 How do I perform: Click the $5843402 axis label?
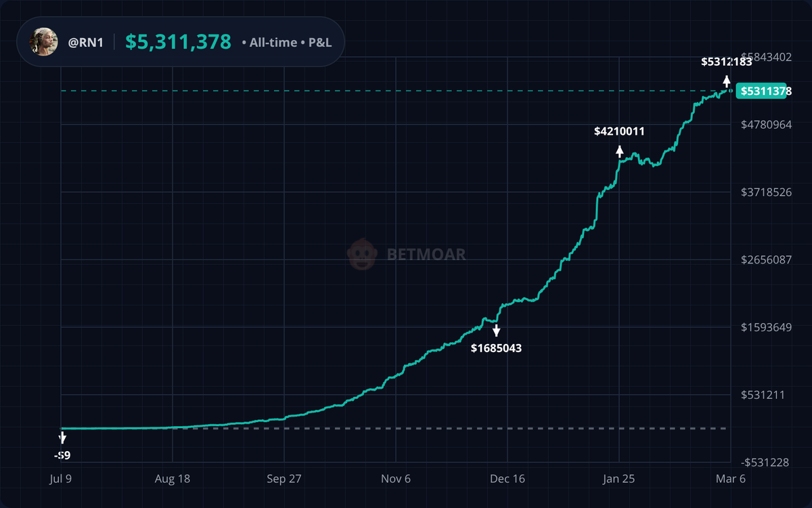point(767,57)
